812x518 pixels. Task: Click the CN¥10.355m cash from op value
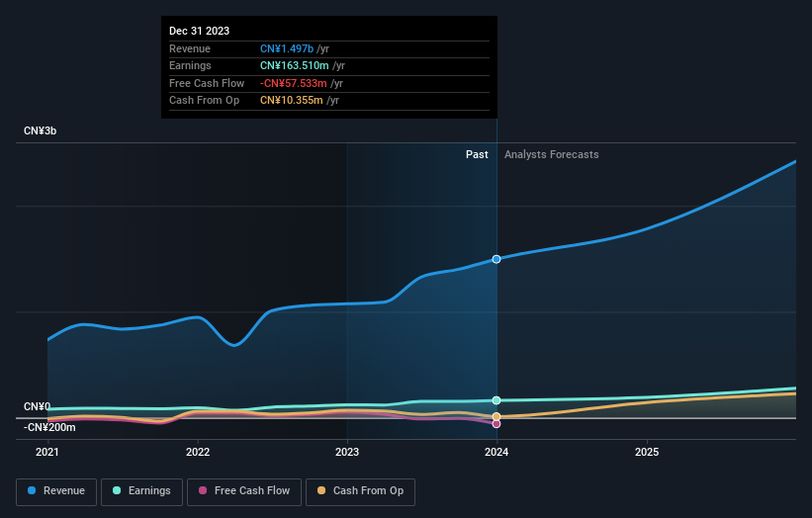click(292, 101)
